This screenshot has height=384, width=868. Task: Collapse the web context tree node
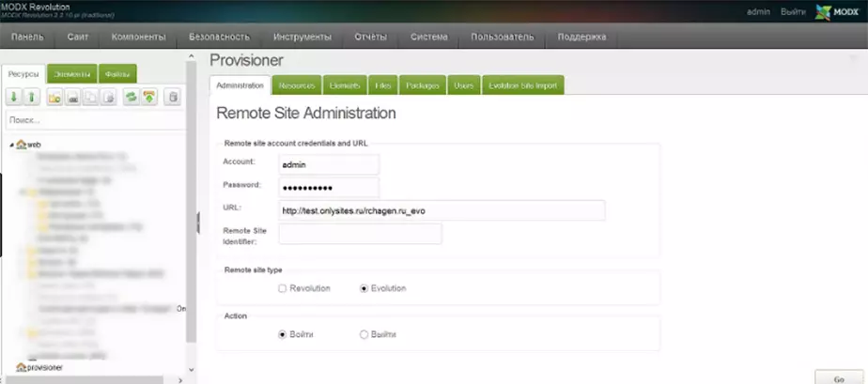point(12,145)
